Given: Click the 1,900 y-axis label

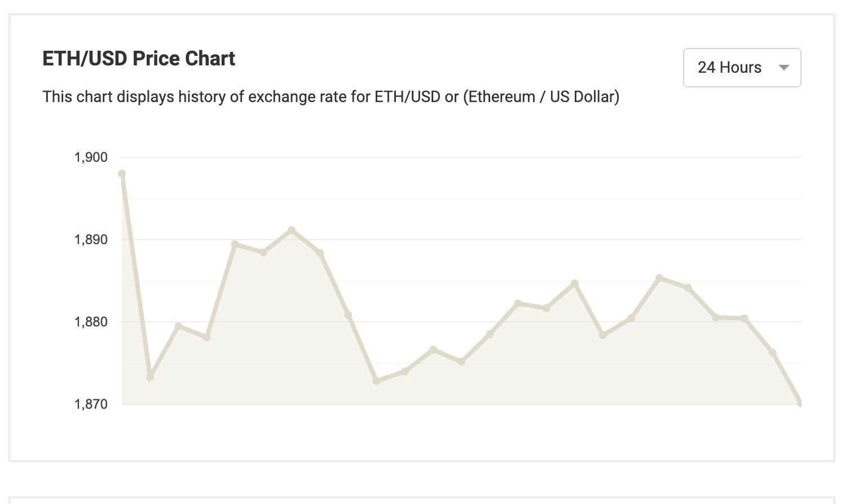Looking at the screenshot, I should pos(91,157).
